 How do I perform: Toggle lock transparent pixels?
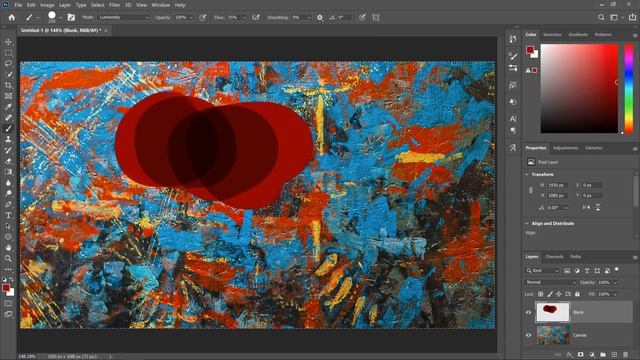[x=540, y=294]
